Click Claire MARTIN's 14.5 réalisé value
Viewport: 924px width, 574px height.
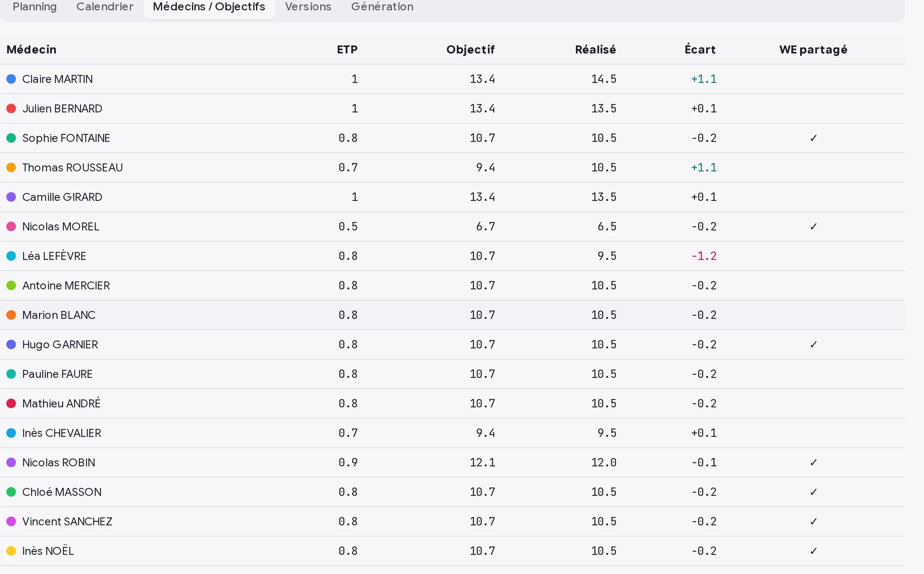[604, 79]
